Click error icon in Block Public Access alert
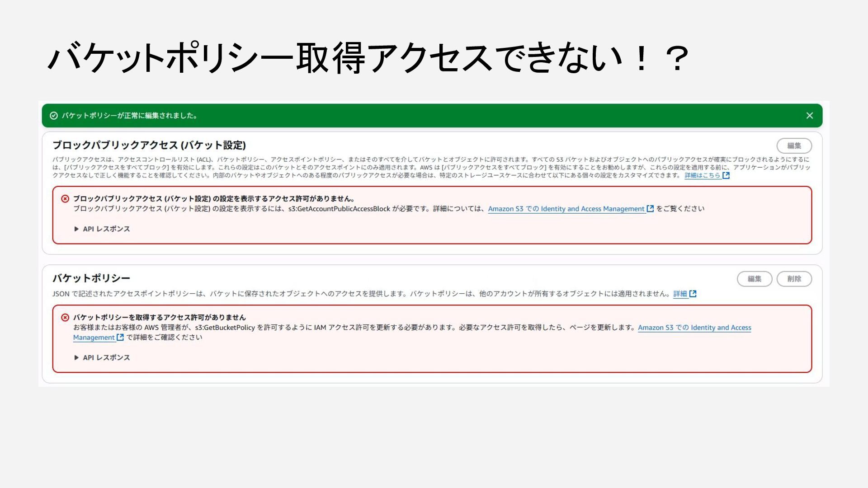 click(x=65, y=199)
